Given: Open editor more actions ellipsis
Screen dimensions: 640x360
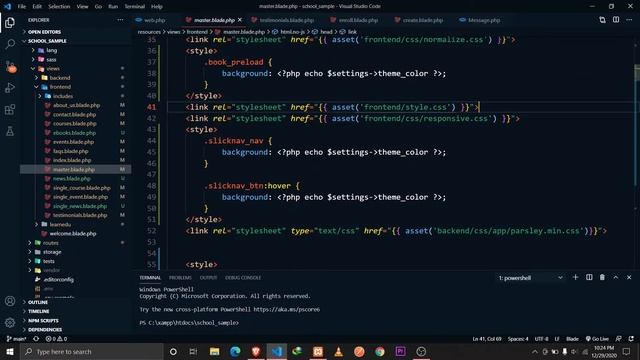Looking at the screenshot, I should pyautogui.click(x=629, y=20).
